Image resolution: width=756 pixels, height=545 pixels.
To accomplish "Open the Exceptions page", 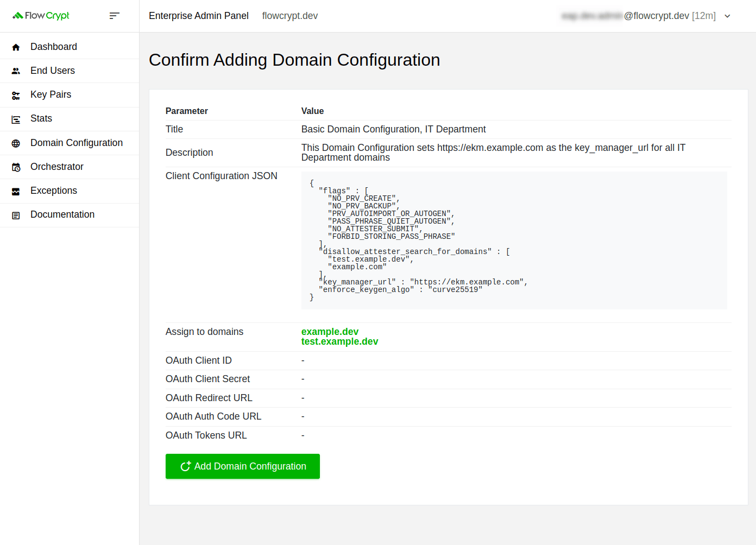I will click(70, 191).
